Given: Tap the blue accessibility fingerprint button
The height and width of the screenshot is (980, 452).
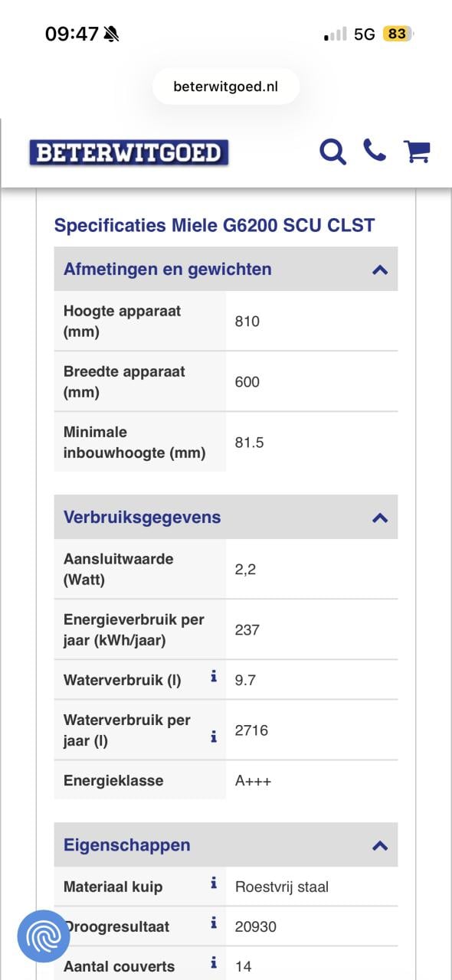Looking at the screenshot, I should [x=42, y=936].
